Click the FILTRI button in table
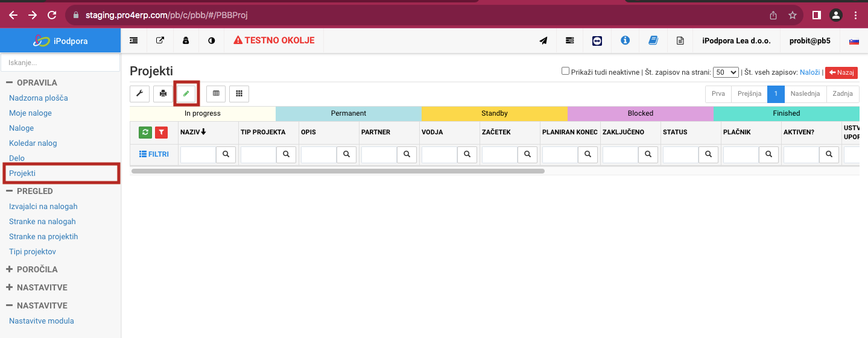 [154, 154]
